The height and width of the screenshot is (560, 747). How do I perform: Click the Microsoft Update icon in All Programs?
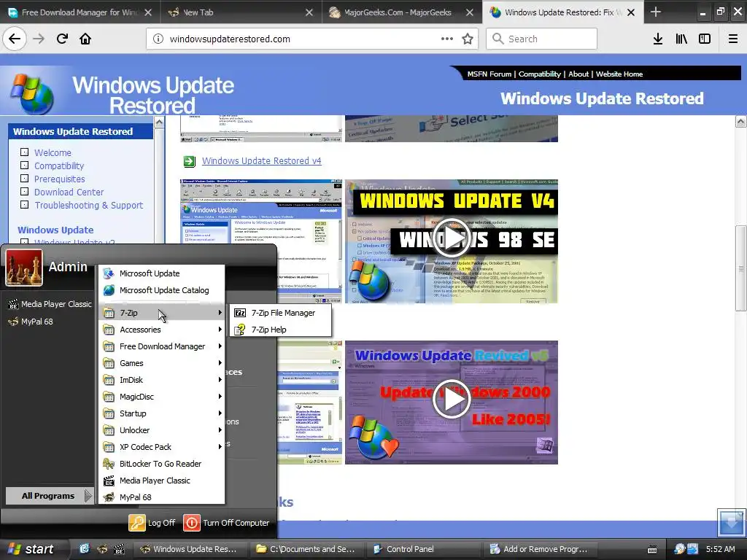click(x=109, y=273)
